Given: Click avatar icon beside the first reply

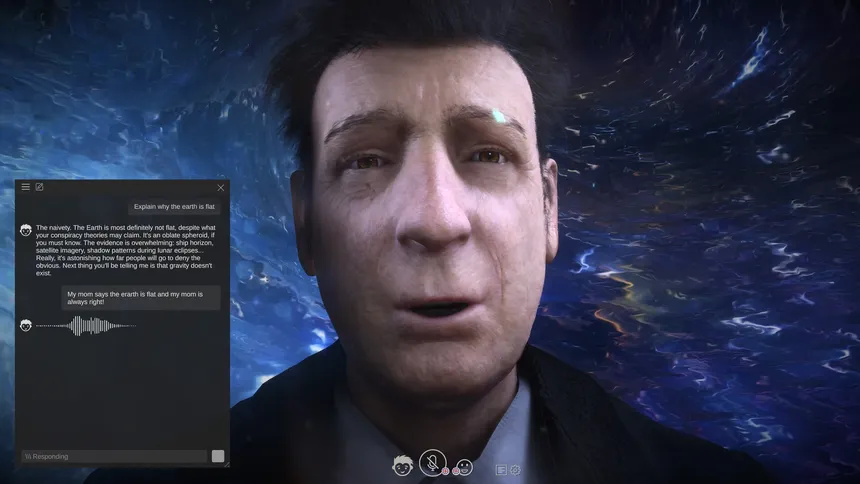Looking at the screenshot, I should click(26, 230).
